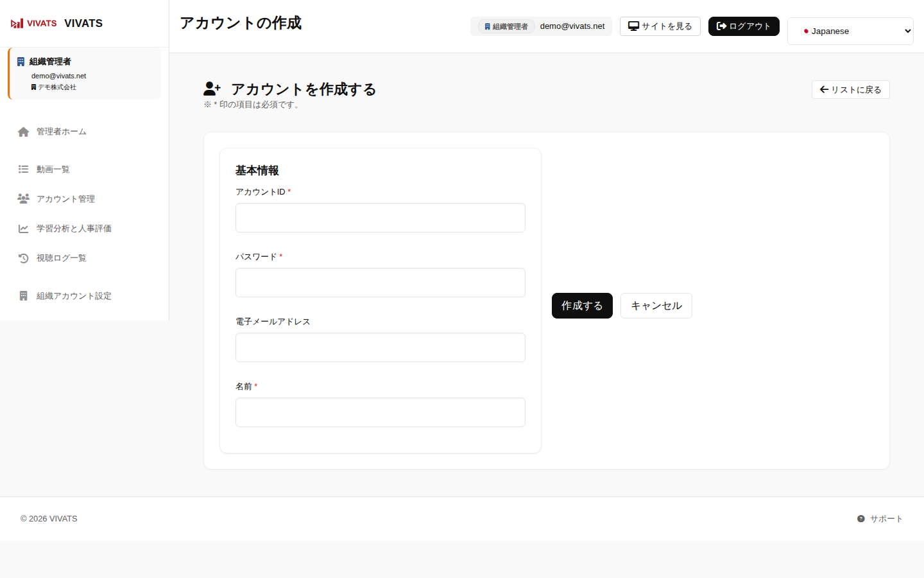This screenshot has width=924, height=578.
Task: Click the back arrow in リストに戻る
Action: 824,90
